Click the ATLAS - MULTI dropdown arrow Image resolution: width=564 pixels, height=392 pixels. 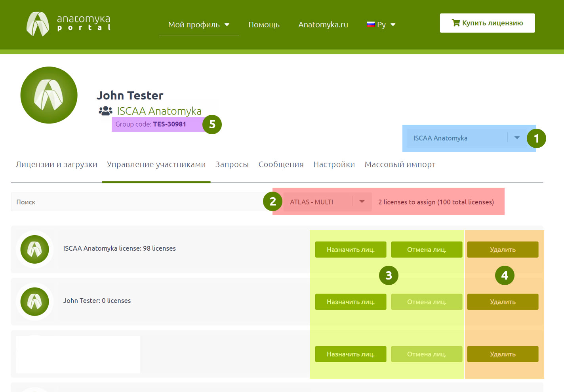tap(362, 202)
